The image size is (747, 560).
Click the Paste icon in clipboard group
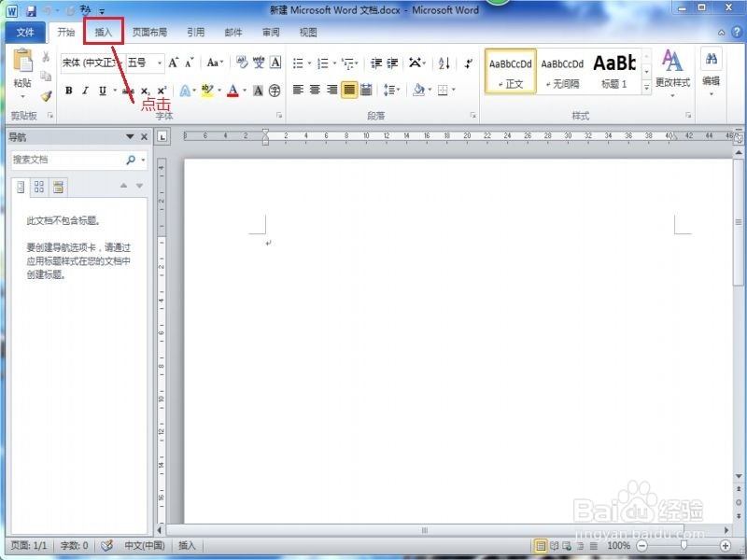click(x=22, y=62)
